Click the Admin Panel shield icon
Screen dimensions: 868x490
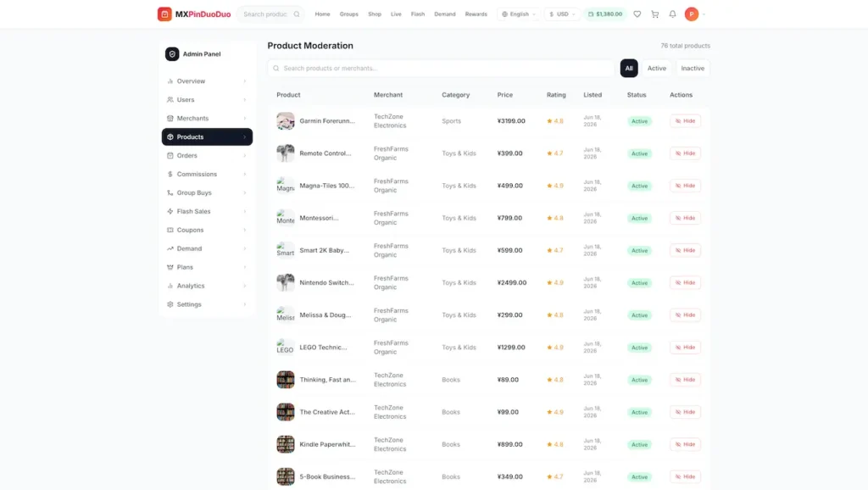172,53
